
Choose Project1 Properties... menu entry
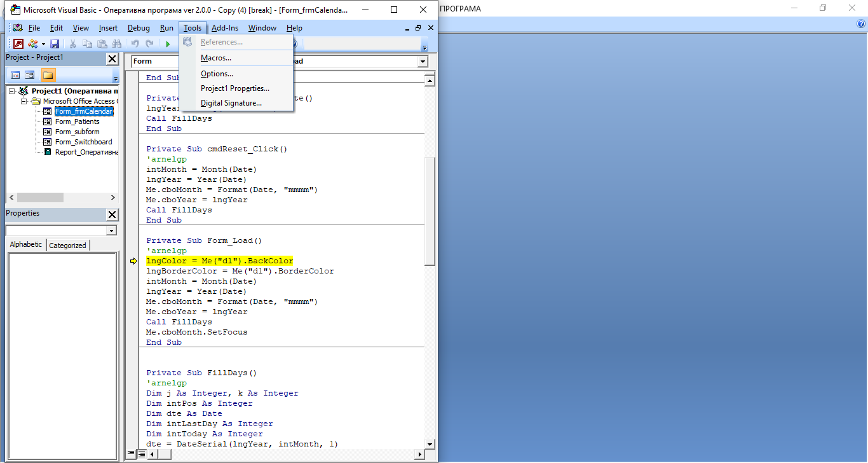coord(236,88)
